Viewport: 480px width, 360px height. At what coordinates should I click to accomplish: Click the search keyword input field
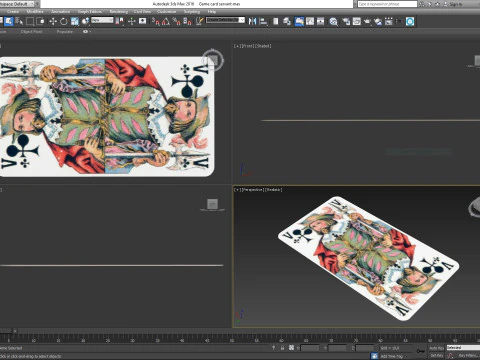[x=387, y=4]
